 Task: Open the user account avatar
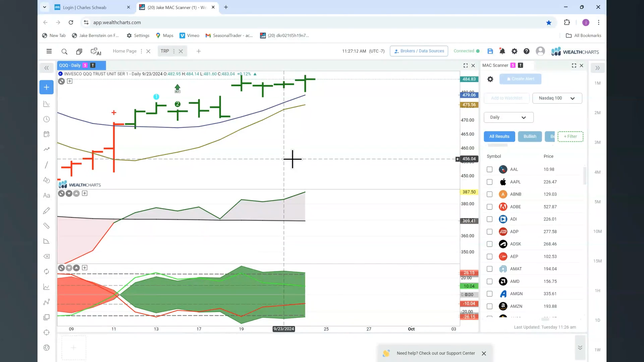coord(540,51)
